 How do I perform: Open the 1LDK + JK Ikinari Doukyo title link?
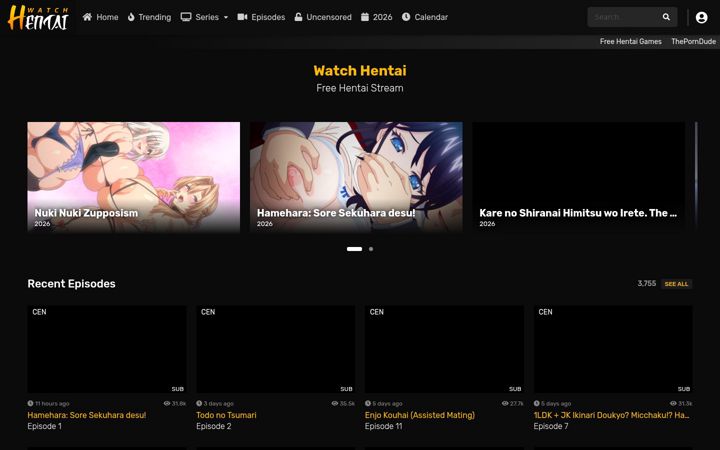tap(611, 415)
